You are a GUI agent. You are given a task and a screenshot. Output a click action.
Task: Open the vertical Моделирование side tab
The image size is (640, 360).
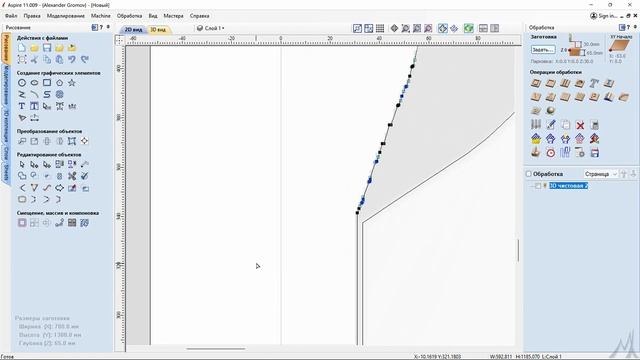pos(6,85)
